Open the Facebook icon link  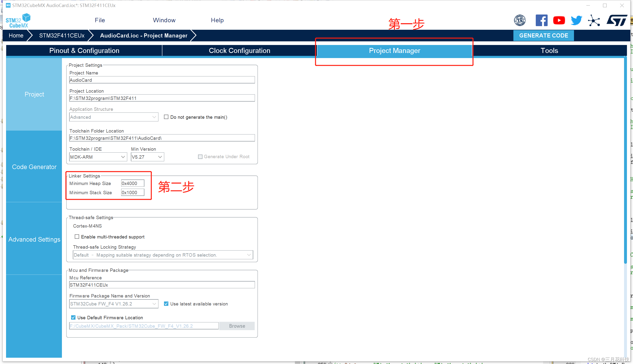pyautogui.click(x=541, y=20)
